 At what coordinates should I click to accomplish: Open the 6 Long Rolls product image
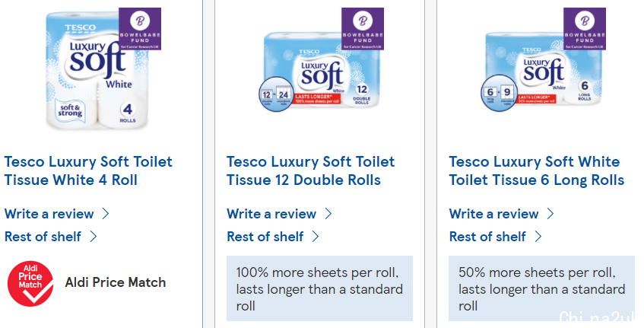542,70
